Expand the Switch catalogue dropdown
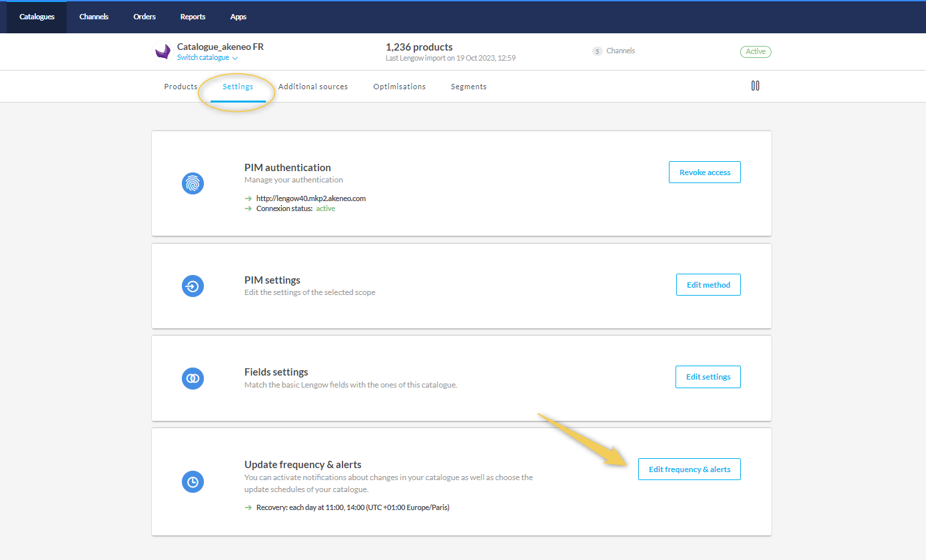926x560 pixels. click(x=207, y=58)
